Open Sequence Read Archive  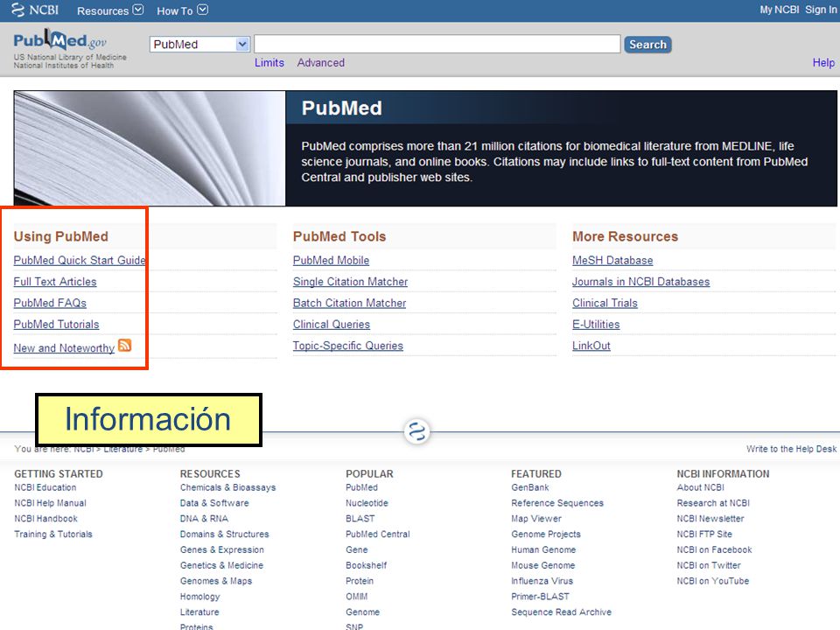[x=562, y=612]
